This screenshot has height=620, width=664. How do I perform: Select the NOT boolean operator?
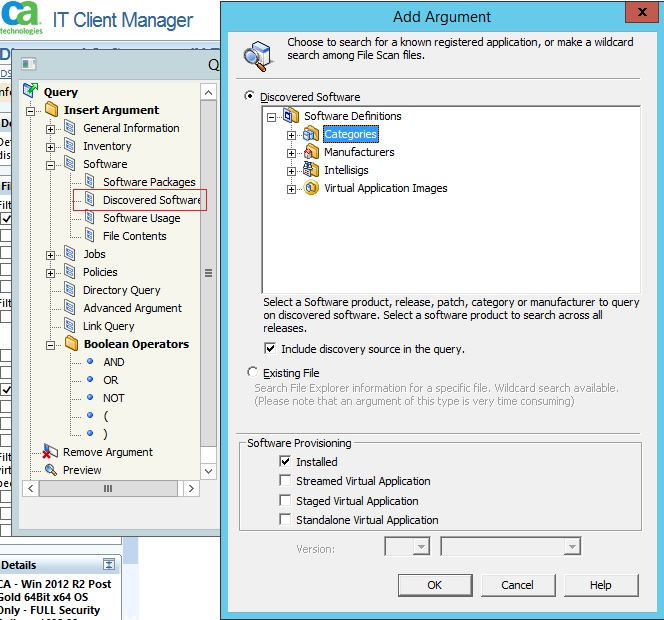tap(113, 398)
